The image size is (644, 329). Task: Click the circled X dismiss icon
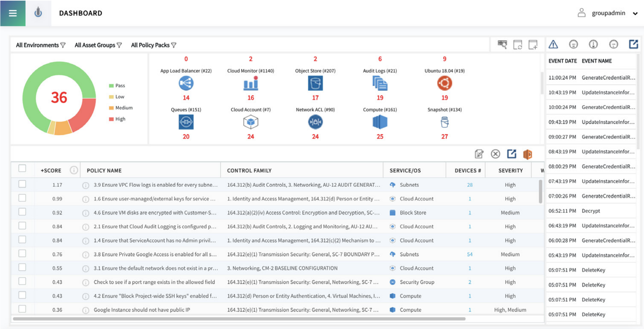(495, 154)
